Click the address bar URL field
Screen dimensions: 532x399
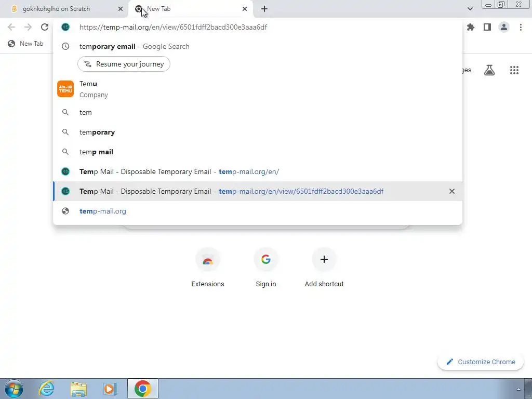pyautogui.click(x=258, y=27)
